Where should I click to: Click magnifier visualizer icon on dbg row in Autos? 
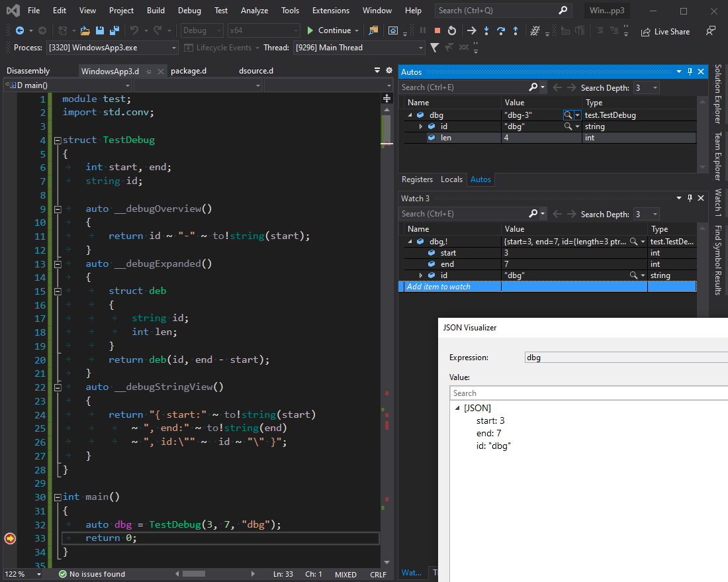click(568, 115)
